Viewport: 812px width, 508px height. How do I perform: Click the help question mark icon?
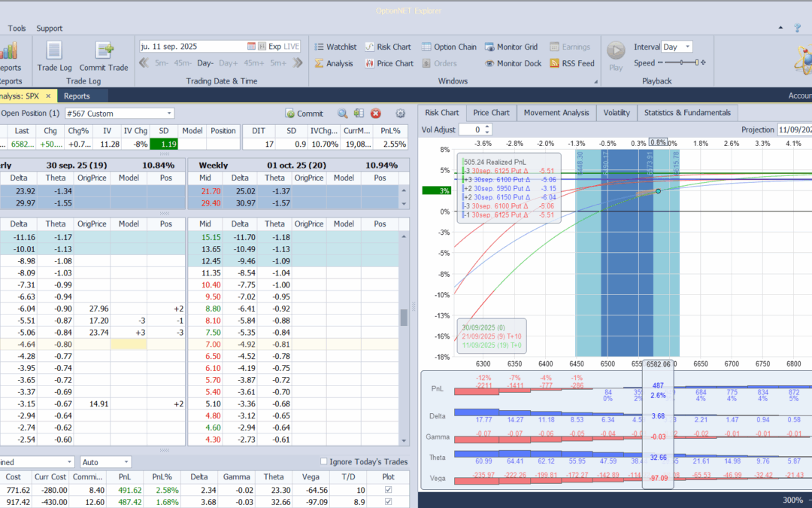tap(798, 28)
